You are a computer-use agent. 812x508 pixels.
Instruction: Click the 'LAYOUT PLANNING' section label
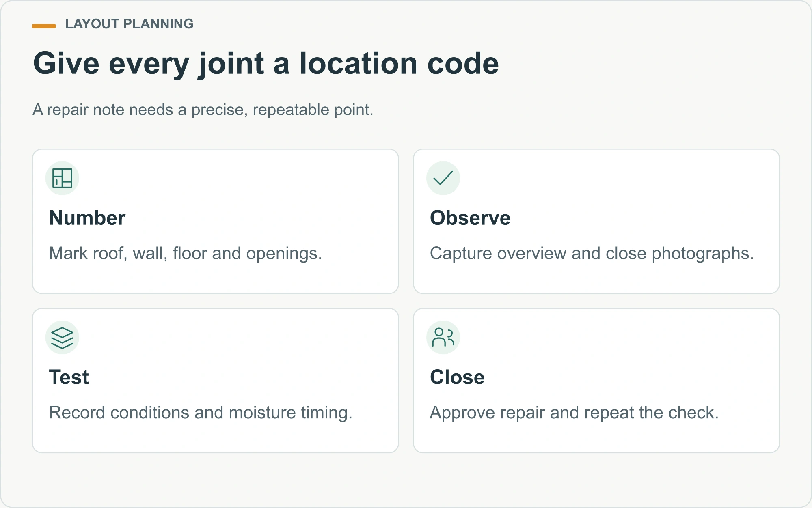tap(129, 24)
